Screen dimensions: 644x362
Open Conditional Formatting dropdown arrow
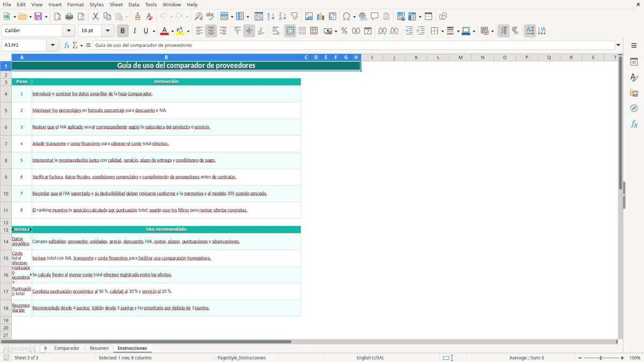(x=492, y=31)
